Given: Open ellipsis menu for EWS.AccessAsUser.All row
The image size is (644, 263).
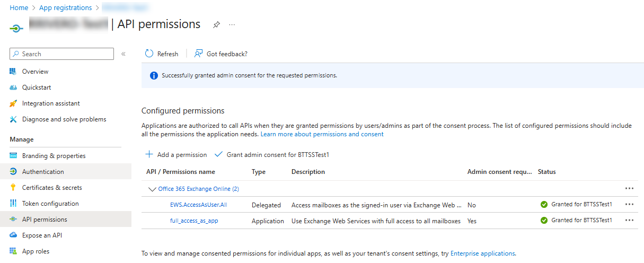Looking at the screenshot, I should pos(629,204).
